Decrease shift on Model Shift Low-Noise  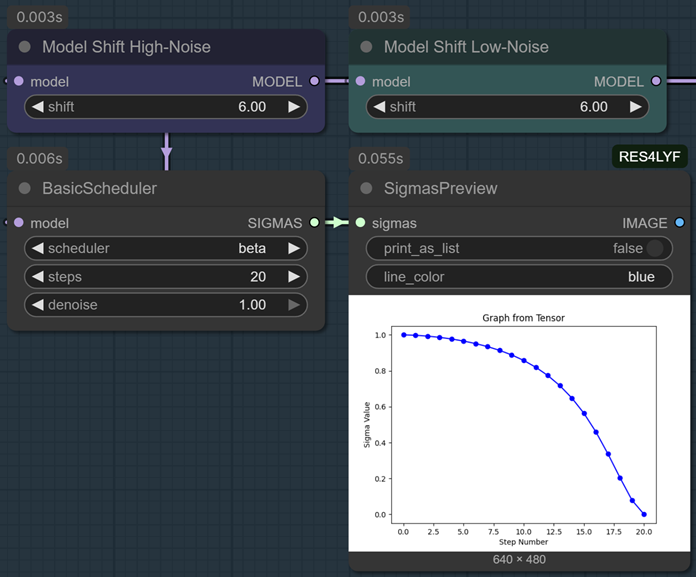[x=379, y=107]
